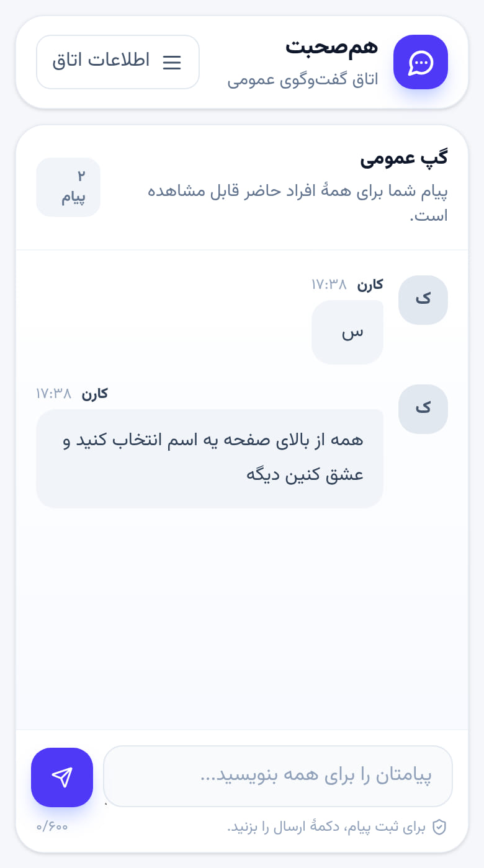Open the اطلاعات اتاق room info button
This screenshot has width=484, height=868.
[x=118, y=62]
